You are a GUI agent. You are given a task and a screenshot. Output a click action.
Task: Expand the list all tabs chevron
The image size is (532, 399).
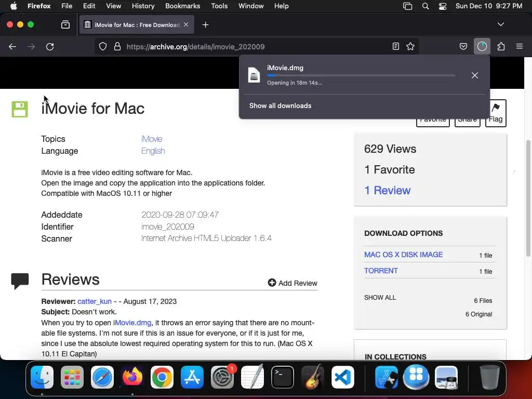501,24
